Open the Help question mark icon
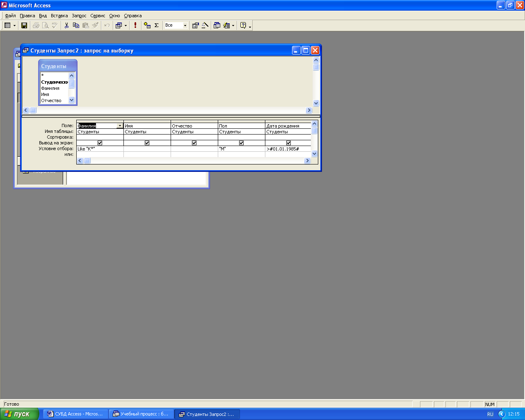Viewport: 525px width, 420px height. click(x=243, y=25)
